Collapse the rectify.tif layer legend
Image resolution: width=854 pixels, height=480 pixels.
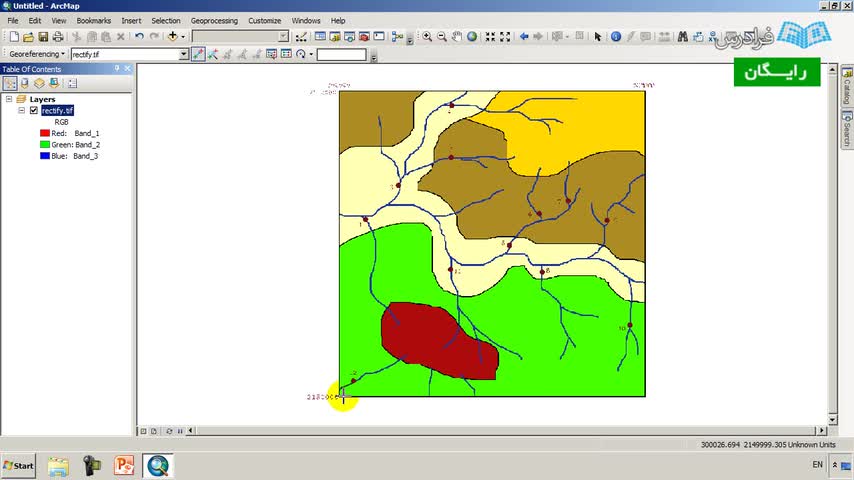coord(22,111)
